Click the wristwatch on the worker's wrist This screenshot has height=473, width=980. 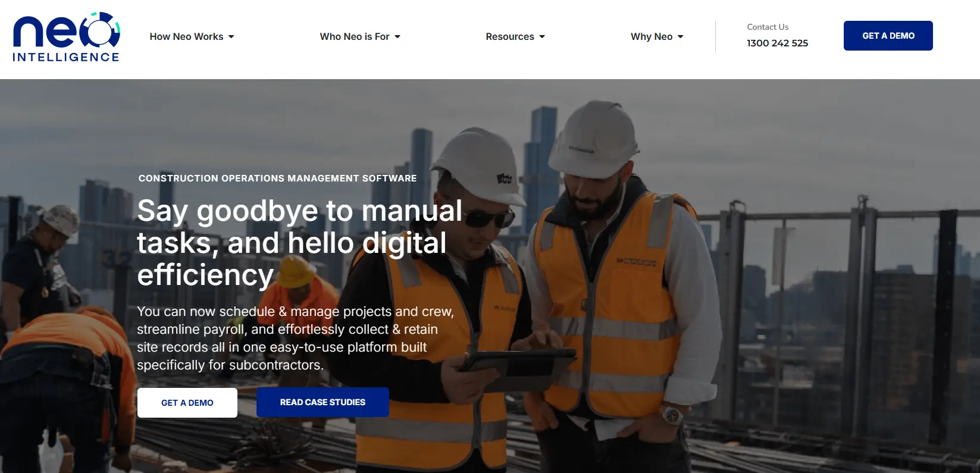(x=672, y=415)
